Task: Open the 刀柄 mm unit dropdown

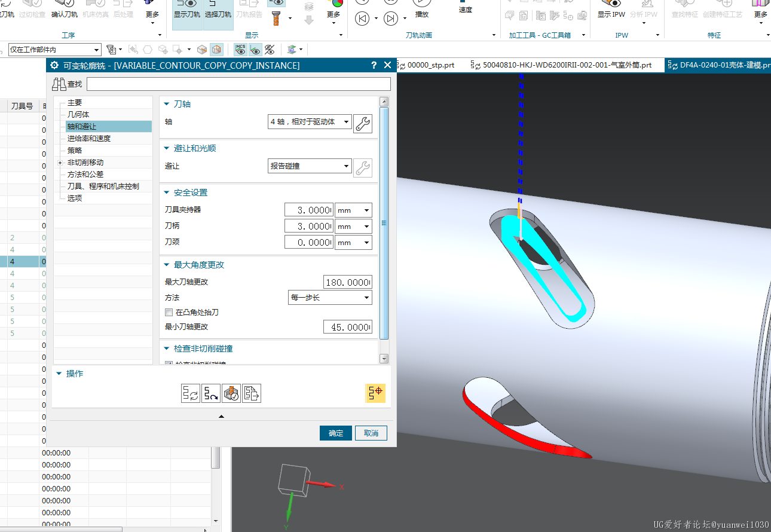Action: pyautogui.click(x=353, y=227)
